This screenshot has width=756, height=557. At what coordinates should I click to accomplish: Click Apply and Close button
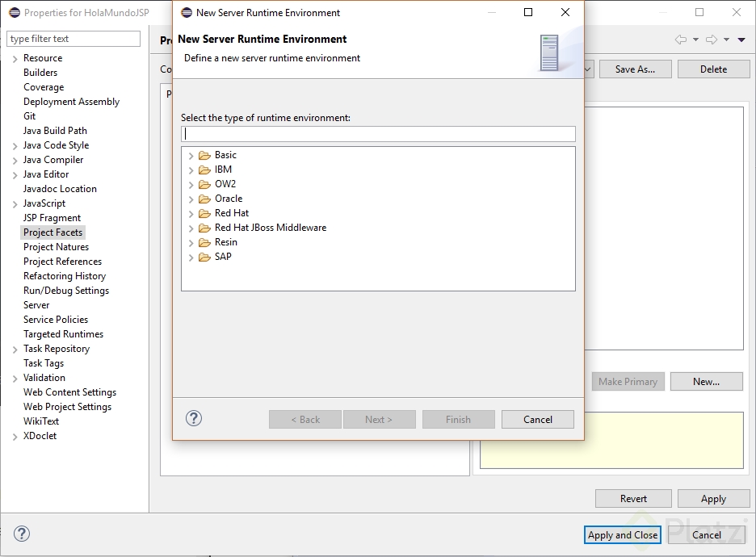coord(623,535)
